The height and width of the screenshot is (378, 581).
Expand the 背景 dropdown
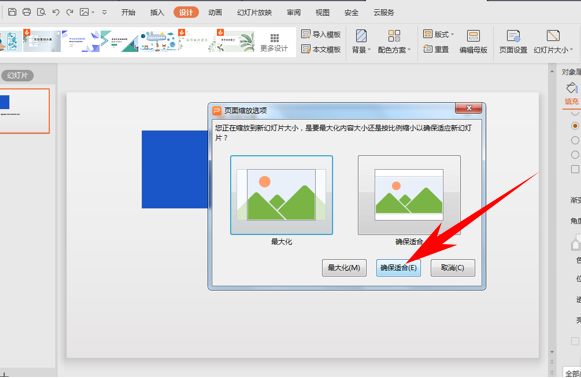361,42
